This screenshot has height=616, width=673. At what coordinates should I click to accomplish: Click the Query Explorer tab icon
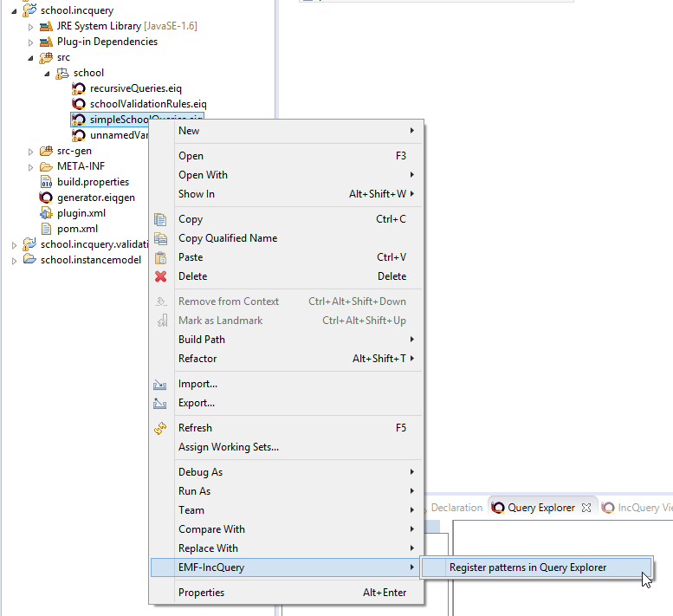pyautogui.click(x=497, y=508)
